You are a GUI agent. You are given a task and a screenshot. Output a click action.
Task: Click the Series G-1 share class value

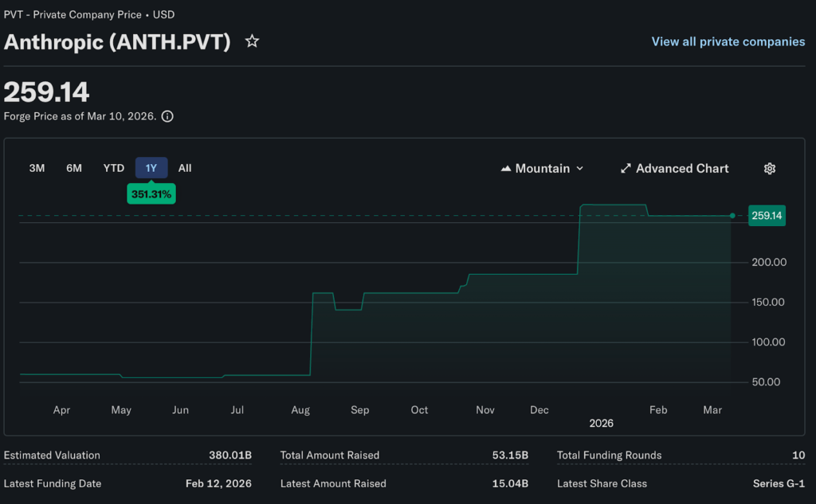[779, 483]
